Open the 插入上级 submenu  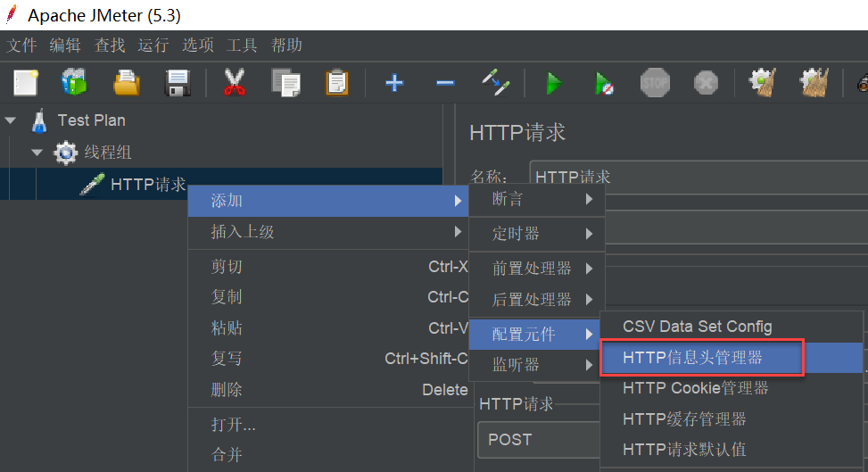[x=328, y=232]
